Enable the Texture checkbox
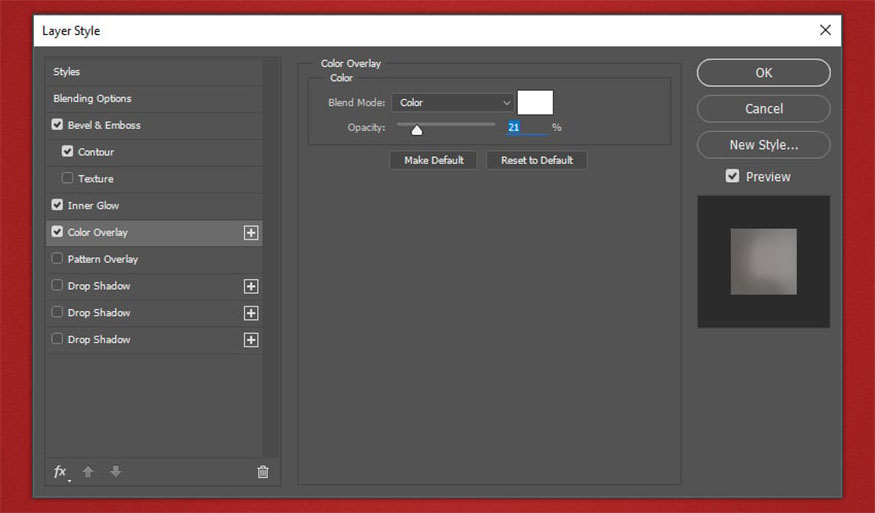875x513 pixels. point(67,179)
